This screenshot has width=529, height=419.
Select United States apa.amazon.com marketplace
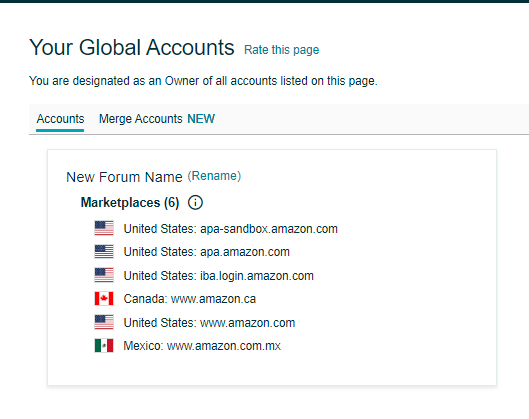(206, 252)
